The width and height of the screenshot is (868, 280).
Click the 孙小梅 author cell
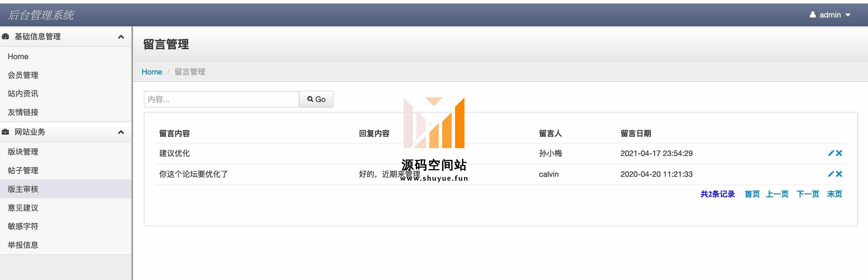550,153
